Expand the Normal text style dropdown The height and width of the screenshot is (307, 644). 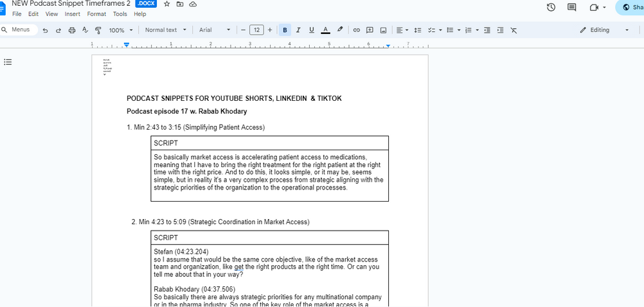pos(165,30)
